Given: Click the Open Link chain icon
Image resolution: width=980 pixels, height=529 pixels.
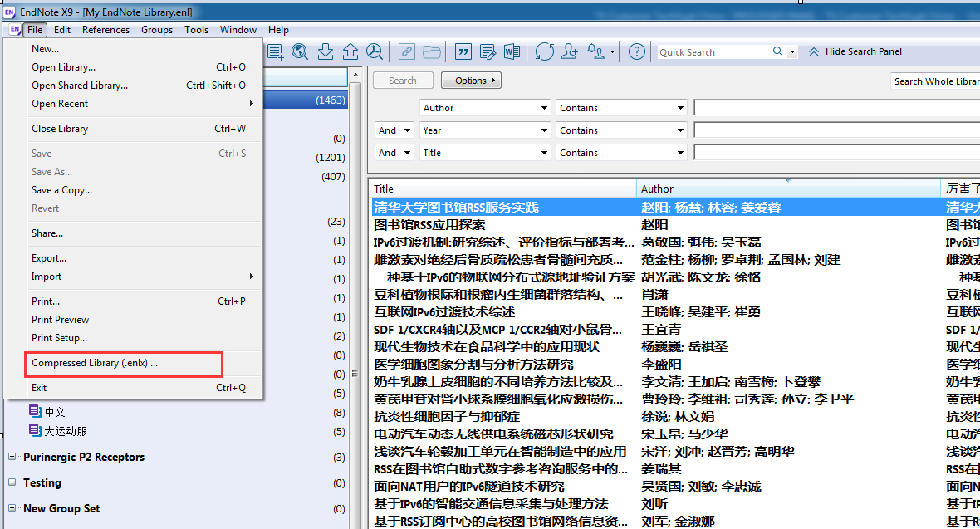Looking at the screenshot, I should [x=407, y=51].
